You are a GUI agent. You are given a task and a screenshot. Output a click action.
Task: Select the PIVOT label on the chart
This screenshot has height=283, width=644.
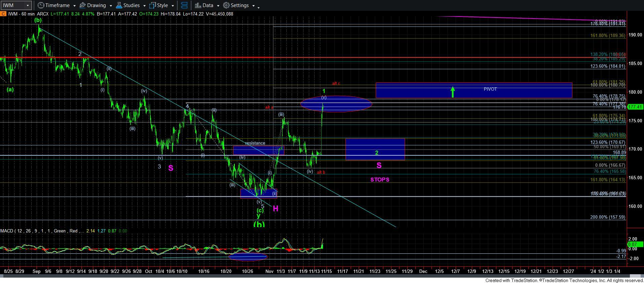(490, 89)
